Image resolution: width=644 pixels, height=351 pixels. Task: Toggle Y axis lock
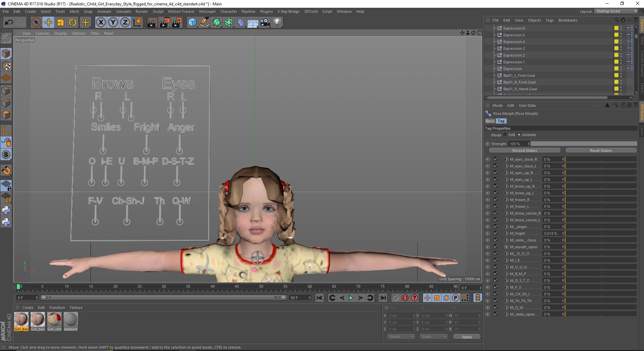pos(113,23)
